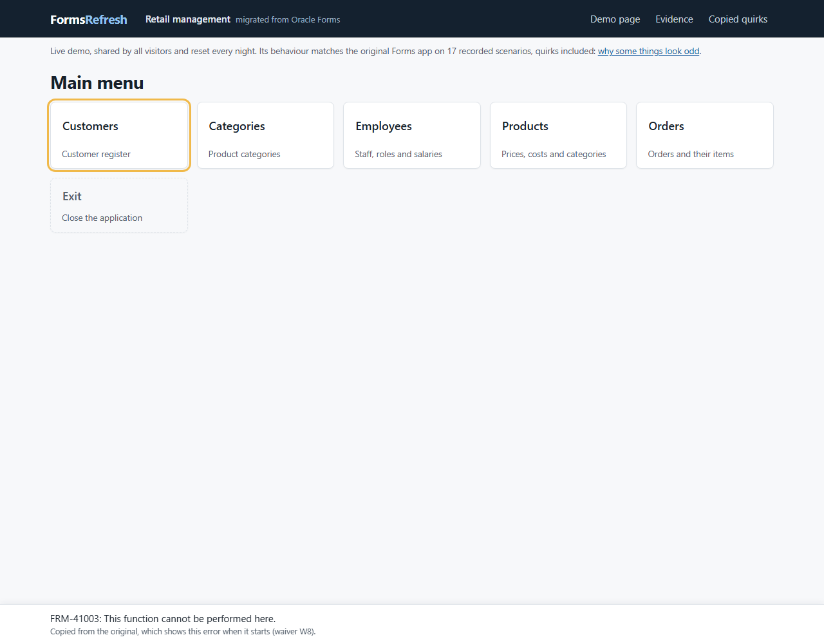This screenshot has width=824, height=644.
Task: Click the 'migrated from Oracle Forms' text
Action: pyautogui.click(x=288, y=20)
